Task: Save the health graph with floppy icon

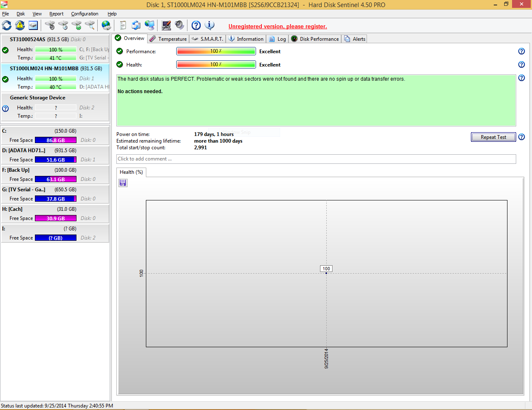Action: pos(123,183)
